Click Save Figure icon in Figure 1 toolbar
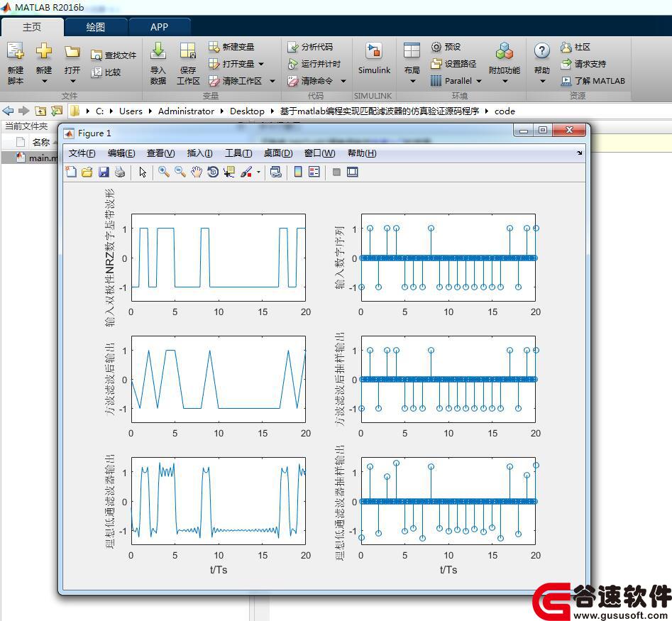 (x=104, y=172)
